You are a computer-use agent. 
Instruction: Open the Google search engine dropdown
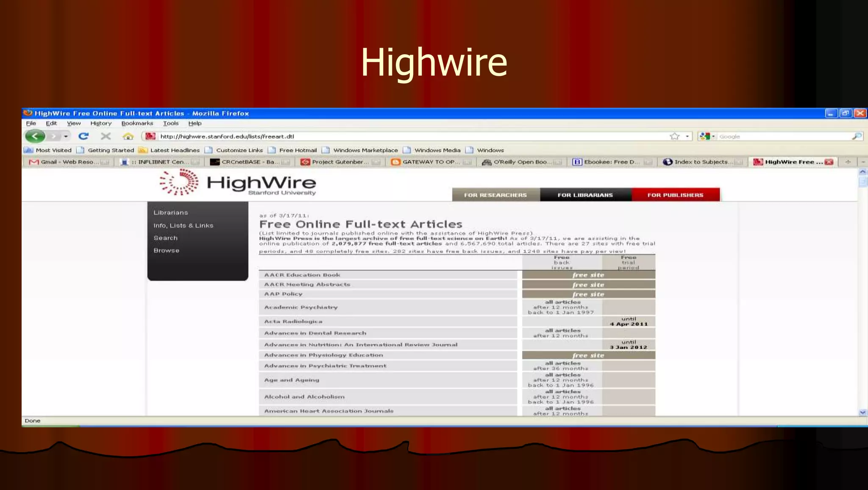[707, 136]
